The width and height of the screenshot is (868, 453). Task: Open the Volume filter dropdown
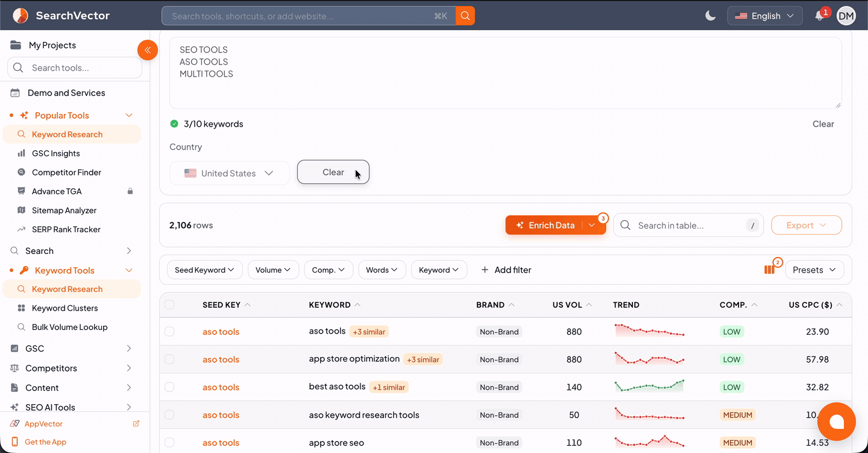(x=273, y=270)
